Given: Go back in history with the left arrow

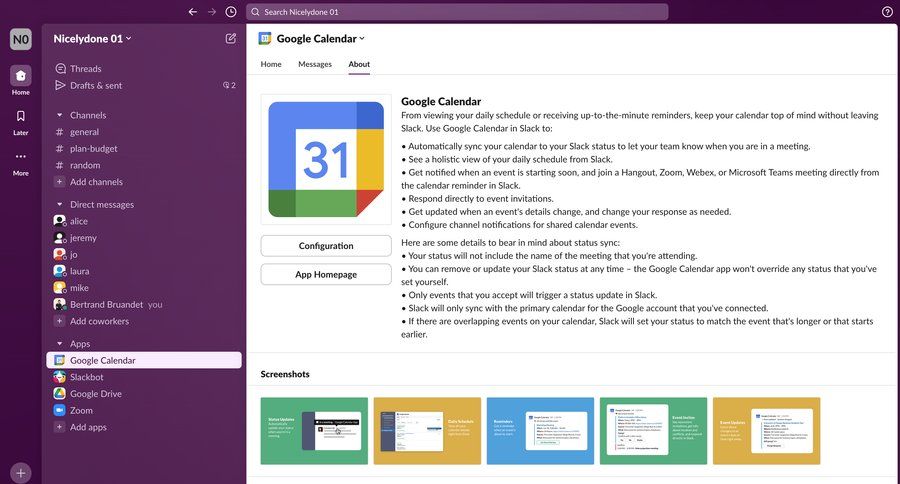Looking at the screenshot, I should [193, 11].
